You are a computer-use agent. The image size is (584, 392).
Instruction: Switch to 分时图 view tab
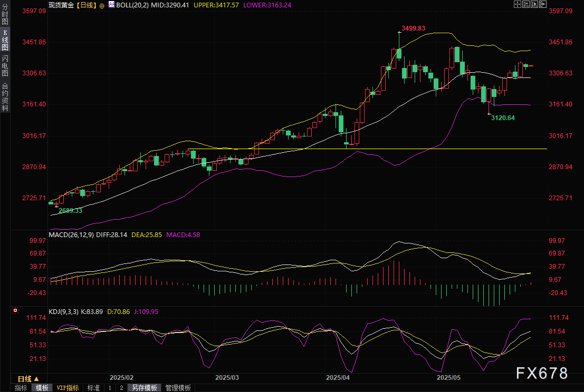pyautogui.click(x=5, y=14)
